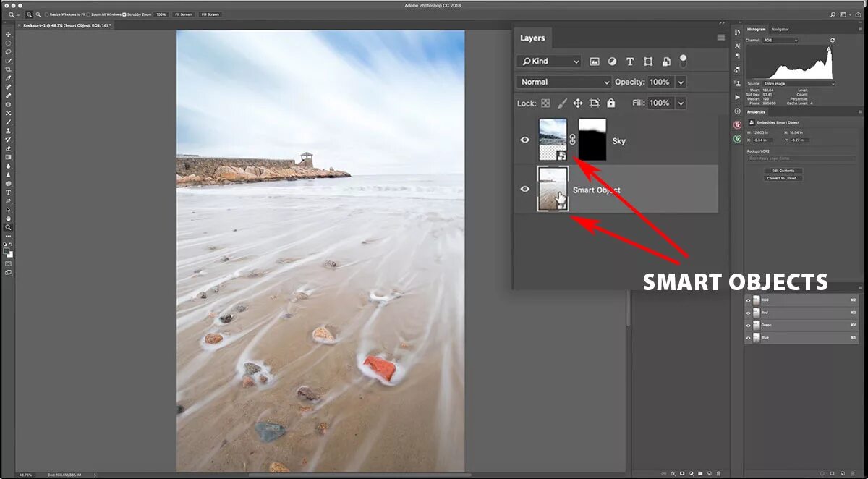Open the Add Layer Style (fx) menu

point(673,474)
